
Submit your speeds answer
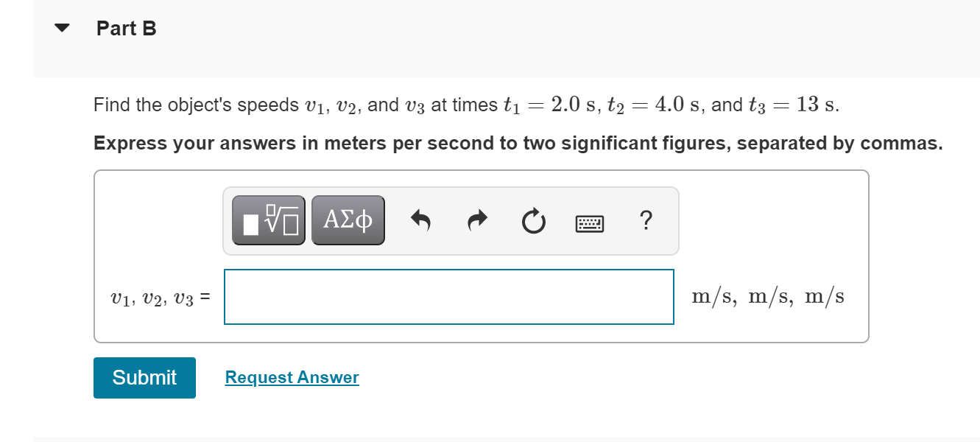pos(144,377)
